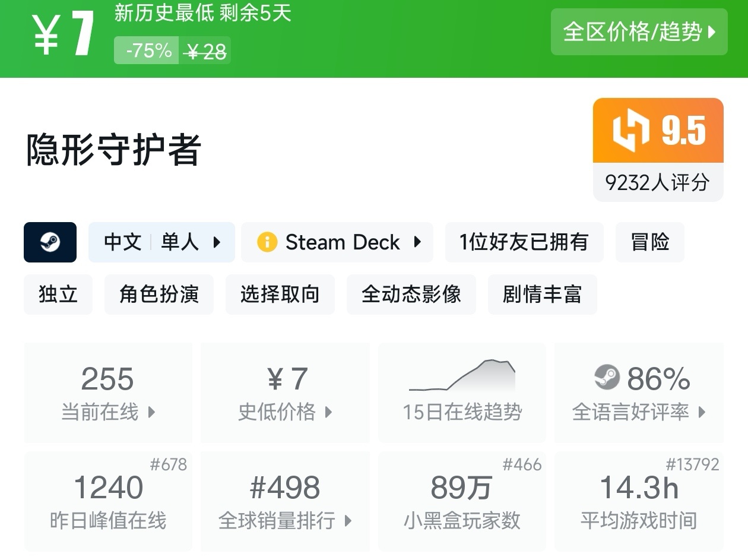Select the 1位好友已拥有 tag
This screenshot has height=560, width=748.
[524, 242]
